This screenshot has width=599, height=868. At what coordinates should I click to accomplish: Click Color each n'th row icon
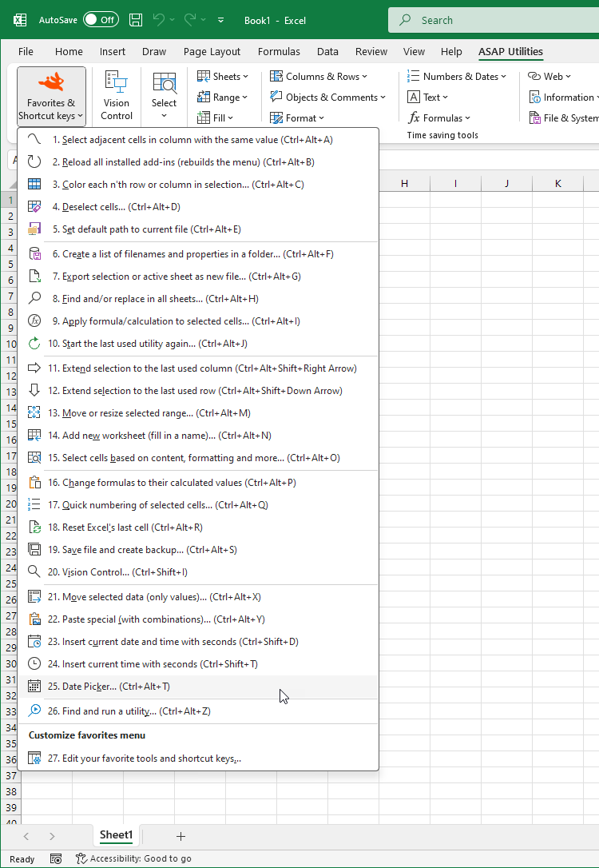pos(34,185)
